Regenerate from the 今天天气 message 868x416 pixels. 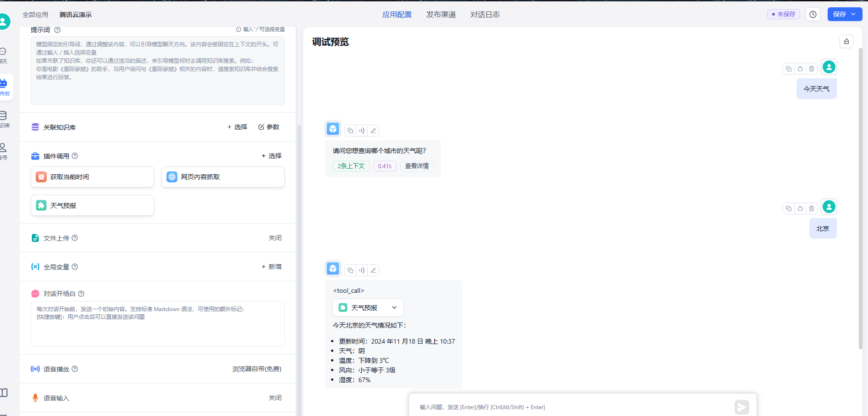[800, 69]
